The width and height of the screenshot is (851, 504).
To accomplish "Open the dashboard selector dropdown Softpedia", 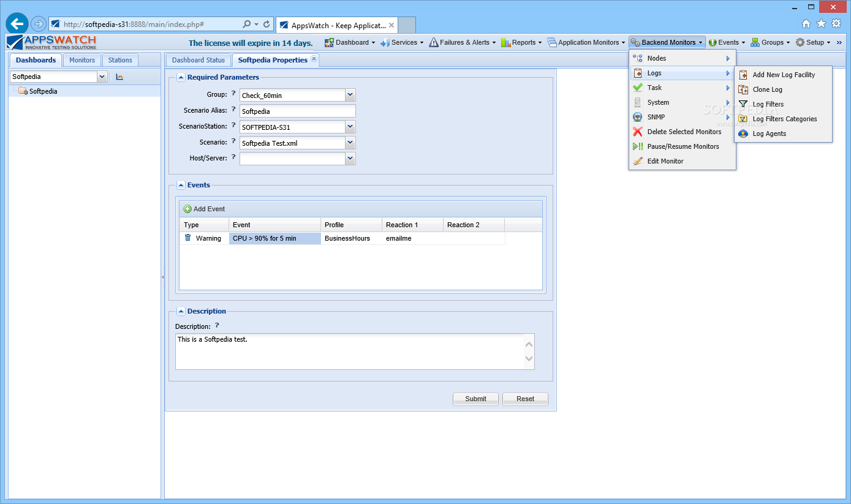I will [102, 77].
